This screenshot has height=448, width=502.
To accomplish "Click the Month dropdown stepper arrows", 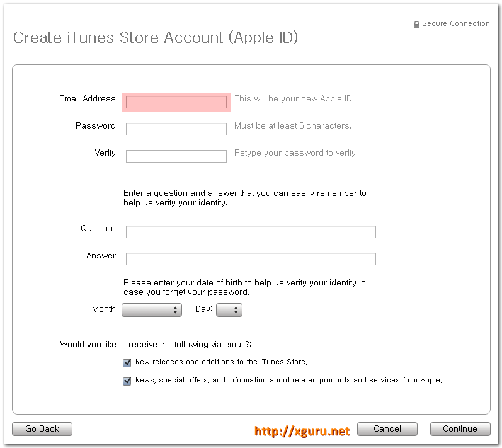I will pos(175,310).
